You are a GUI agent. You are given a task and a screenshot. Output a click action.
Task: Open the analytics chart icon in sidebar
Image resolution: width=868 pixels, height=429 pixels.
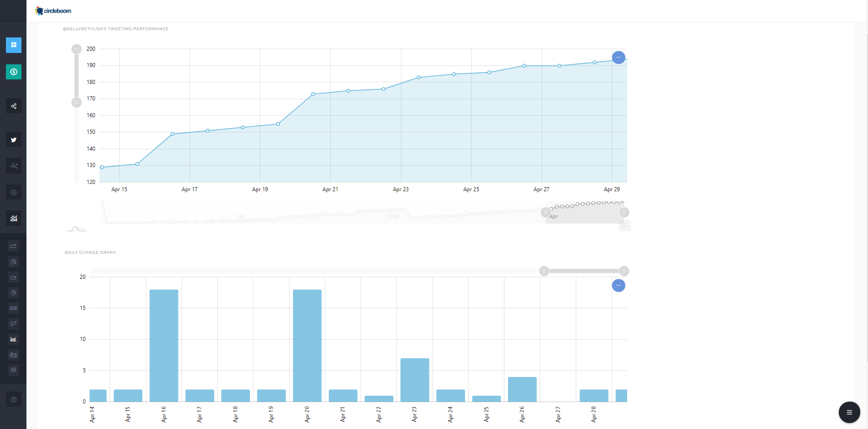click(14, 219)
